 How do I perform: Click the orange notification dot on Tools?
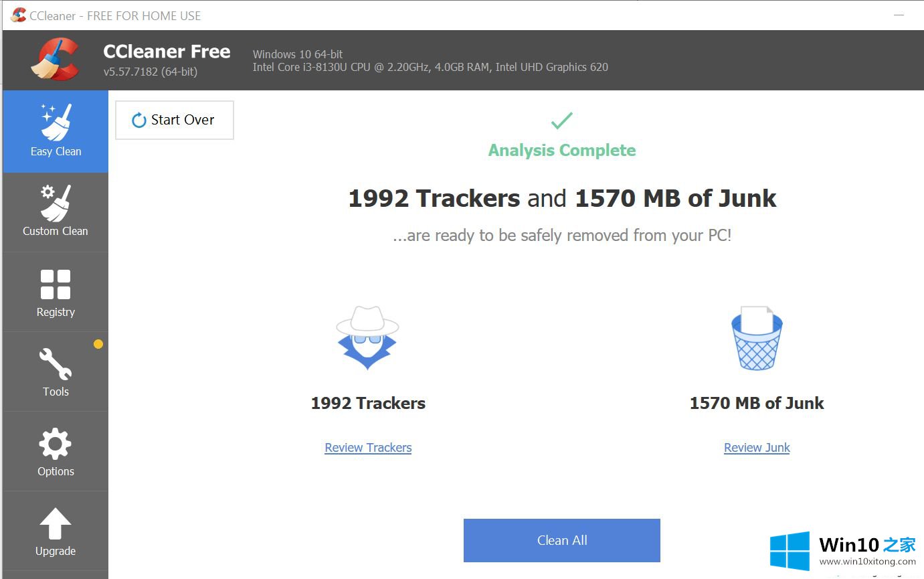click(x=98, y=344)
